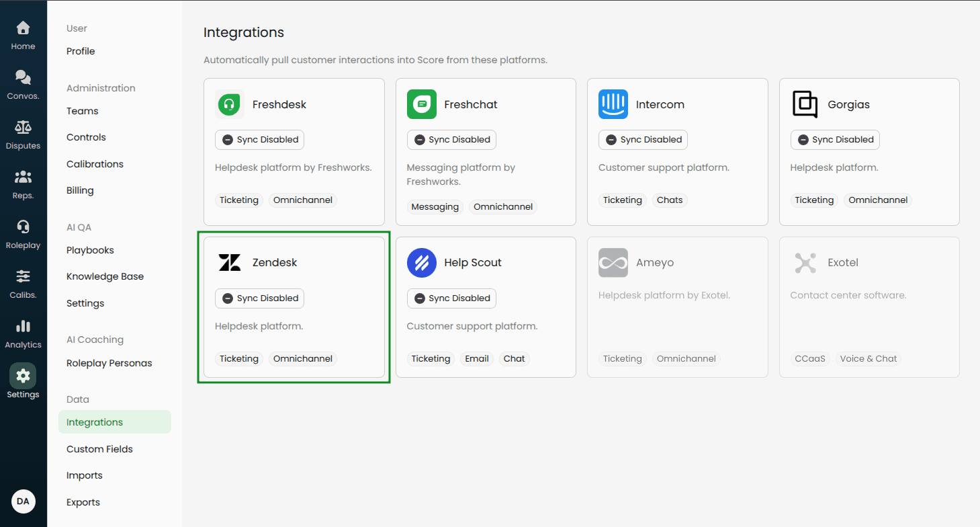Click Omnichannel tag on Ameyo card
Viewport: 980px width, 527px height.
pyautogui.click(x=686, y=359)
